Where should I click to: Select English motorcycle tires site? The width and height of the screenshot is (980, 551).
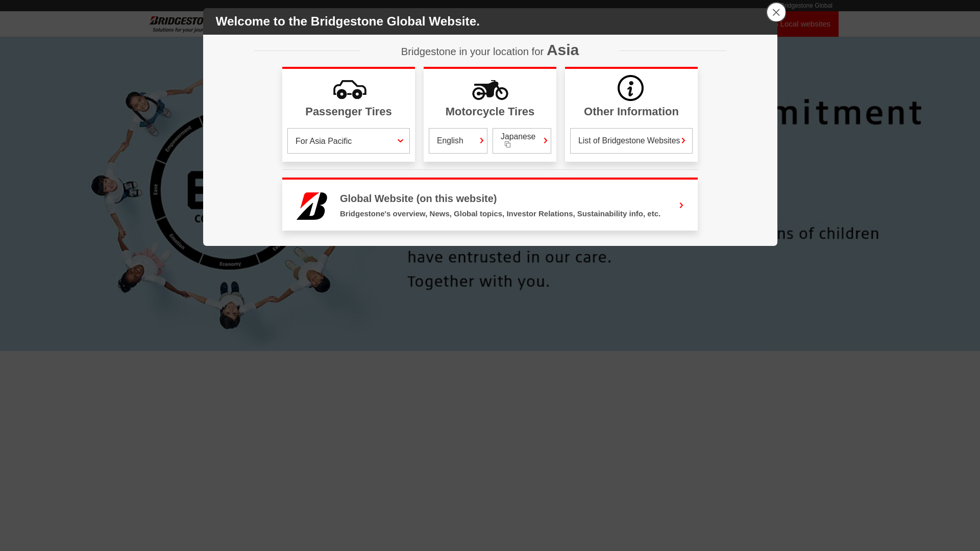(458, 141)
